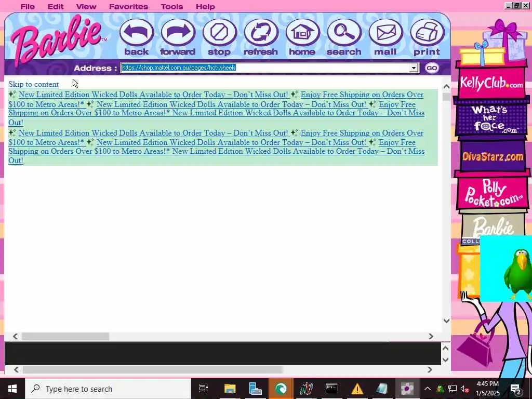
Task: Click bottom pane horizontal scrollbar right arrow
Action: point(430,369)
